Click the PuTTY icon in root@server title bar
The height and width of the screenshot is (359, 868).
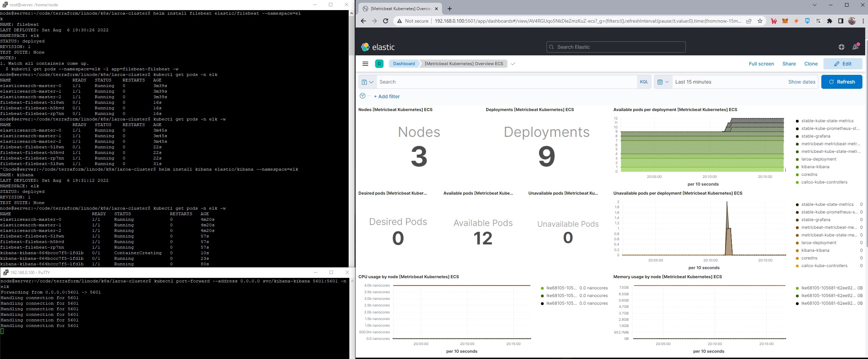[5, 5]
